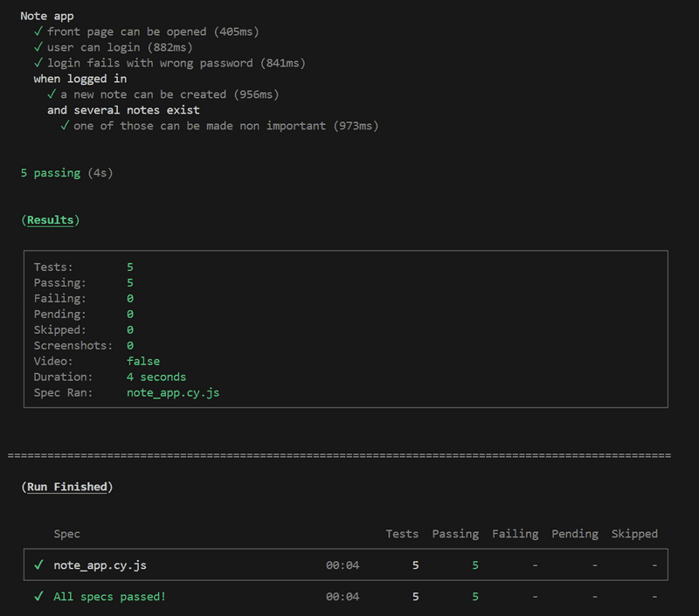Select 'a new note can be created (956ms)'
The image size is (699, 616).
tap(170, 94)
